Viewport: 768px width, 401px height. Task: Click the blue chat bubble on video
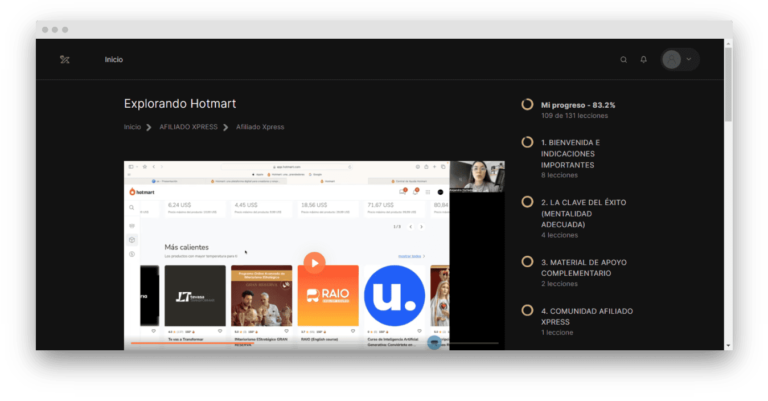point(434,342)
